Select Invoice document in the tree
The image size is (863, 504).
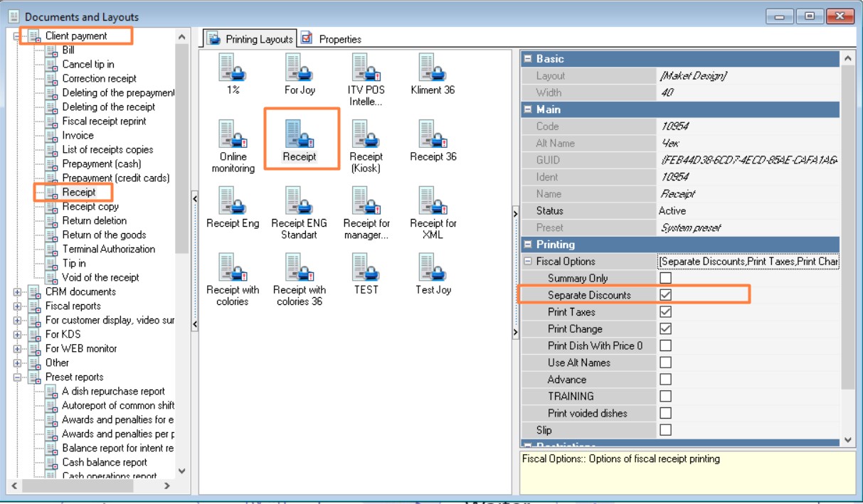[78, 135]
